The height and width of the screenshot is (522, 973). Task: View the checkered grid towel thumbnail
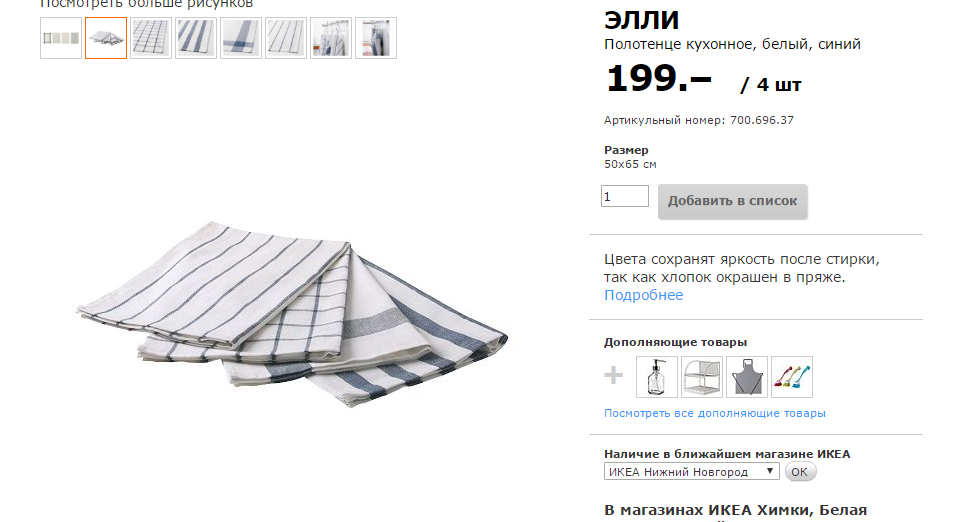coord(151,38)
